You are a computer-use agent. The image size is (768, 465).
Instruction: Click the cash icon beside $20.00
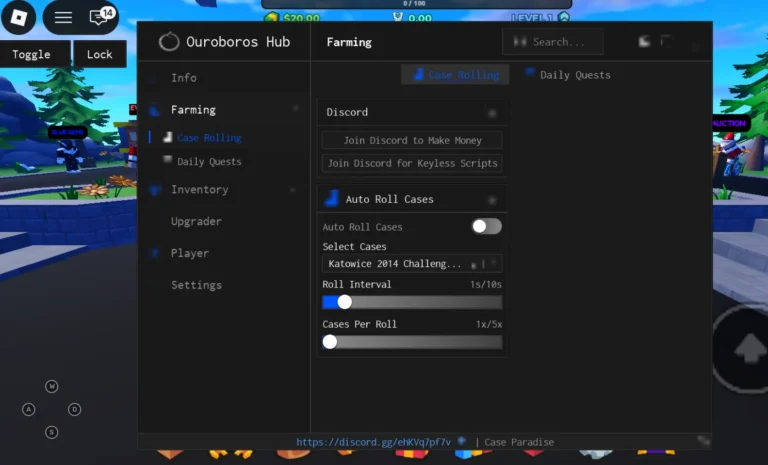[271, 18]
